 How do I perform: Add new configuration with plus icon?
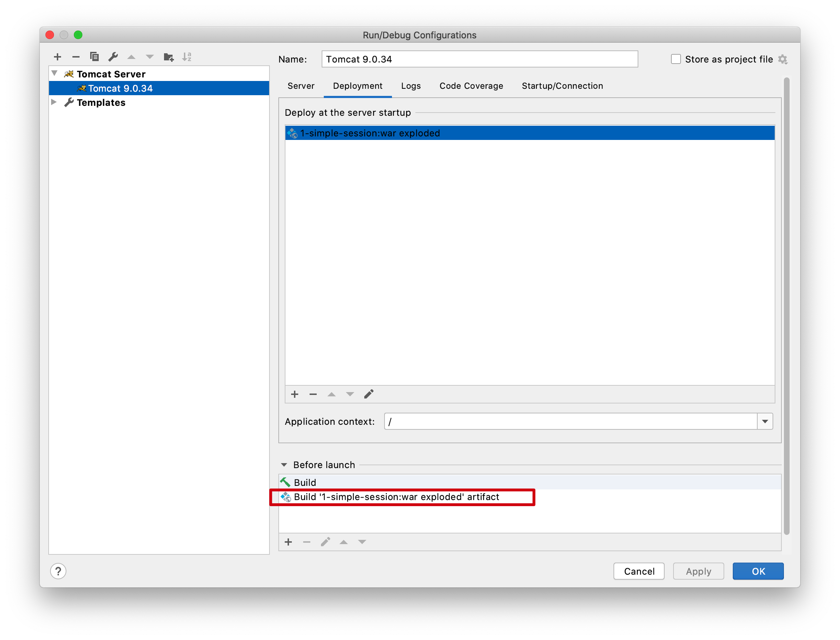pyautogui.click(x=58, y=57)
